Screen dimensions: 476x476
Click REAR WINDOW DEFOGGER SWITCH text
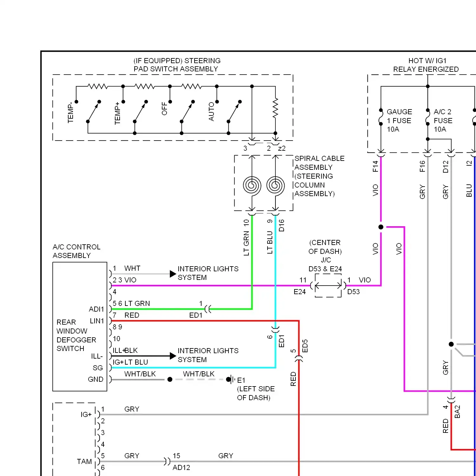click(x=76, y=335)
